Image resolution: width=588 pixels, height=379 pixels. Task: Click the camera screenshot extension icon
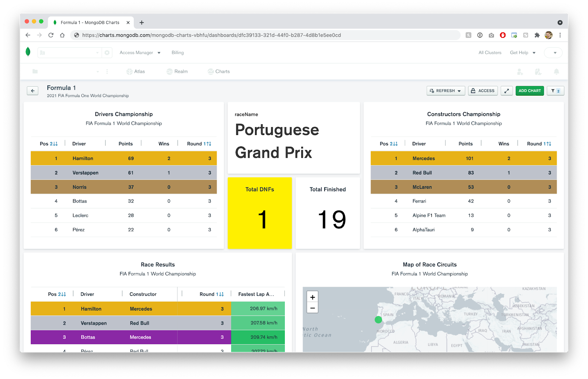click(491, 35)
